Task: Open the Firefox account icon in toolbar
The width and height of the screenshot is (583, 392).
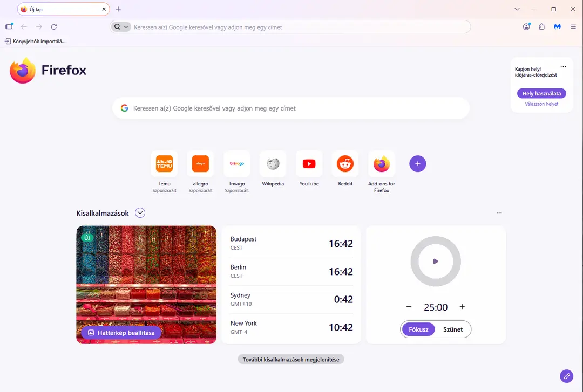Action: tap(526, 27)
